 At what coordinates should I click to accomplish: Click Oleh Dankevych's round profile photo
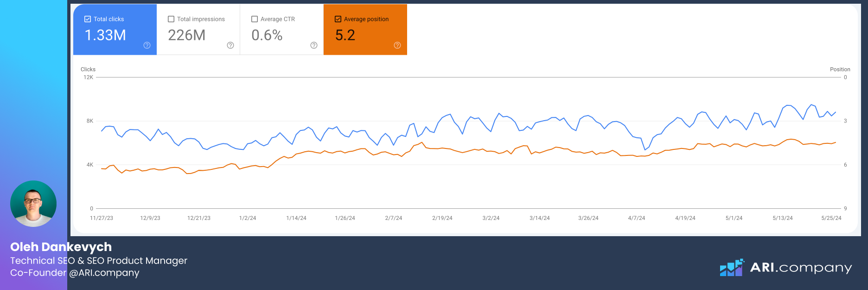point(33,204)
